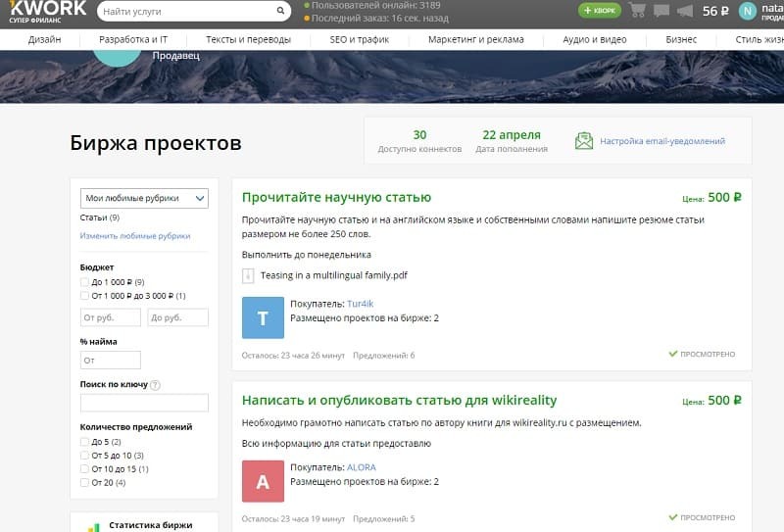
Task: Open the Изменить любимые рубрики link
Action: [x=134, y=236]
